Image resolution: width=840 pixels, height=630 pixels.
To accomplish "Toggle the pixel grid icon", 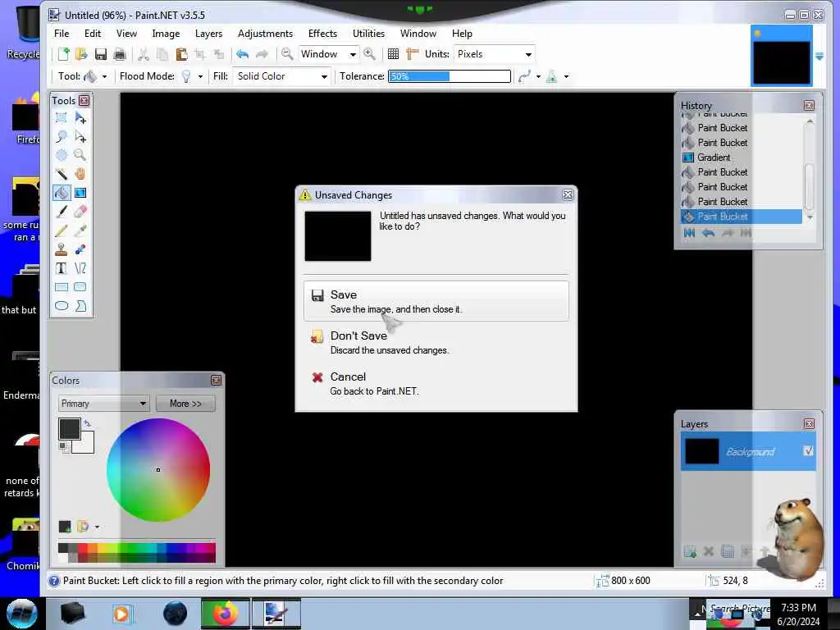I will tap(393, 54).
